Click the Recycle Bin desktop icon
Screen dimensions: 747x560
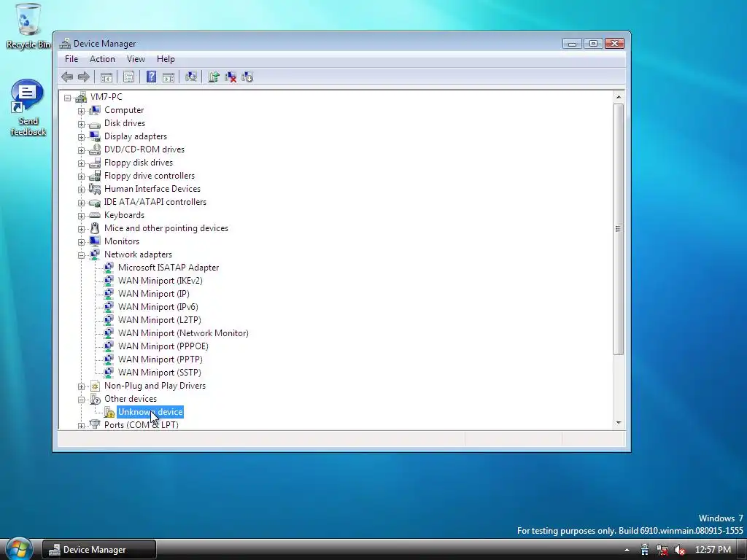28,27
